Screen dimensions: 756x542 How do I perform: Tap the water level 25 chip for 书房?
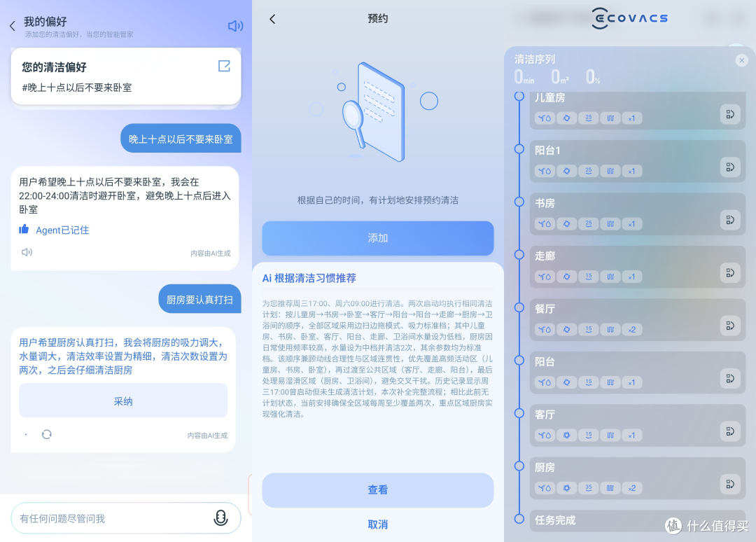click(x=589, y=224)
